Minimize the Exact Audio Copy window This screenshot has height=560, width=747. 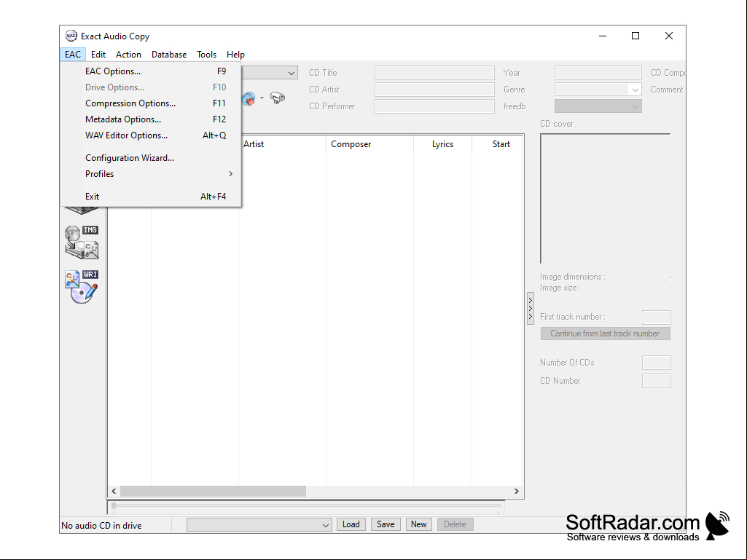coord(603,36)
